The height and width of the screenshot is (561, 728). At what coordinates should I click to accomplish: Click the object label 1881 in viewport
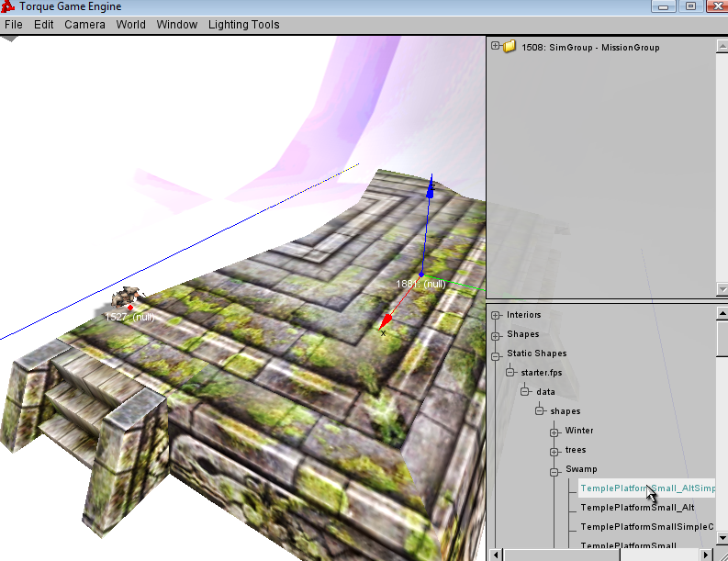[420, 284]
